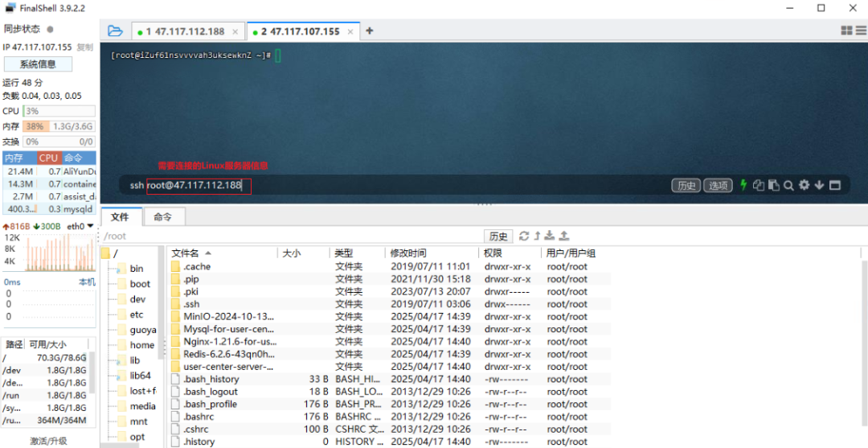Click the magnifier search icon in command bar
Viewport: 868px width, 448px height.
789,185
